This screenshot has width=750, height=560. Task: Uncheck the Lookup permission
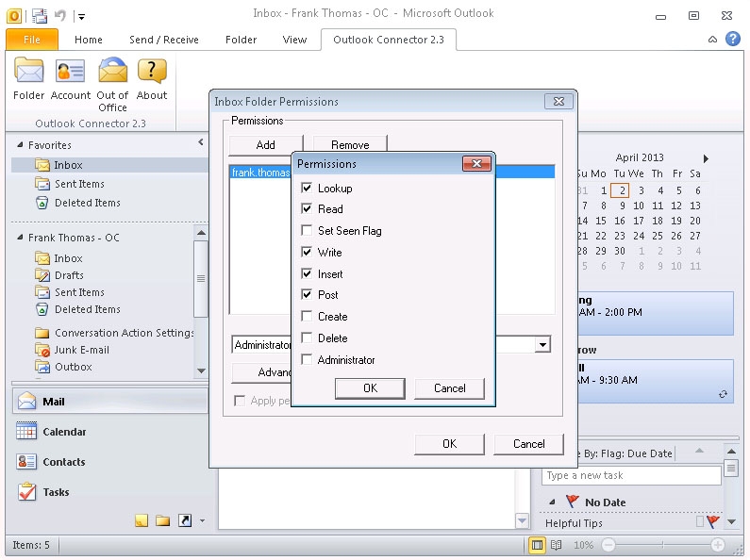click(308, 188)
